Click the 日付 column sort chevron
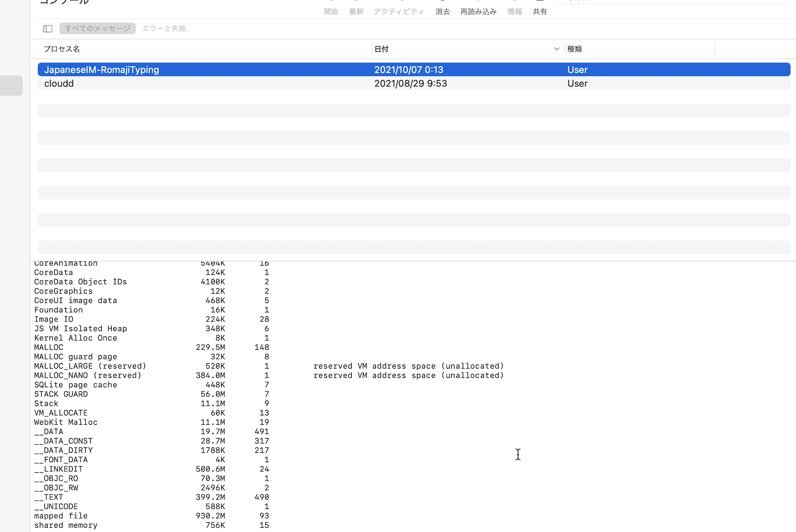Image resolution: width=796 pixels, height=532 pixels. (556, 49)
